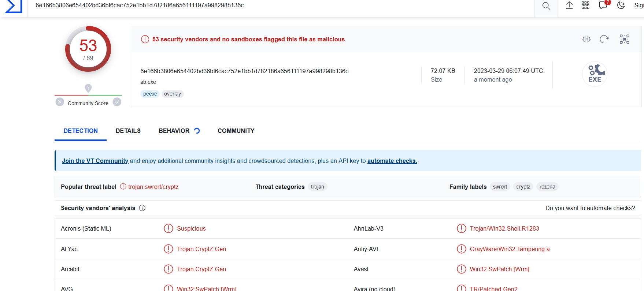The image size is (644, 291).
Task: Click the Arcabit vendor name
Action: pos(70,269)
